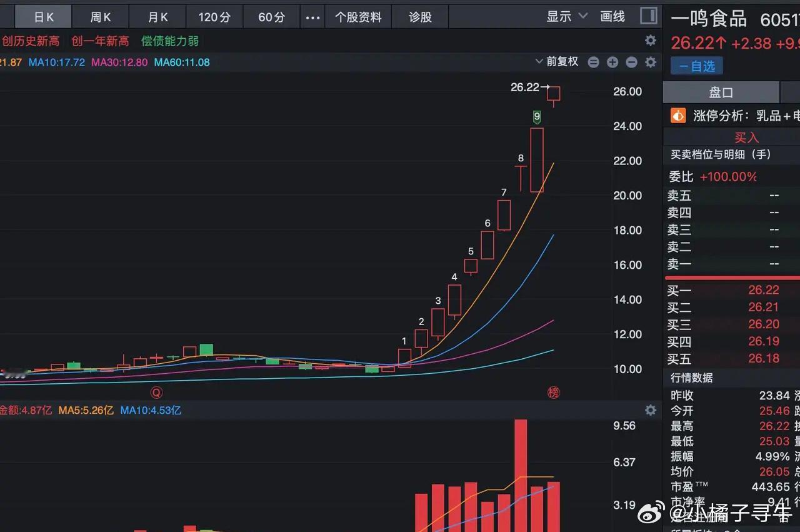Click the 创一年新高 tag

[x=100, y=41]
